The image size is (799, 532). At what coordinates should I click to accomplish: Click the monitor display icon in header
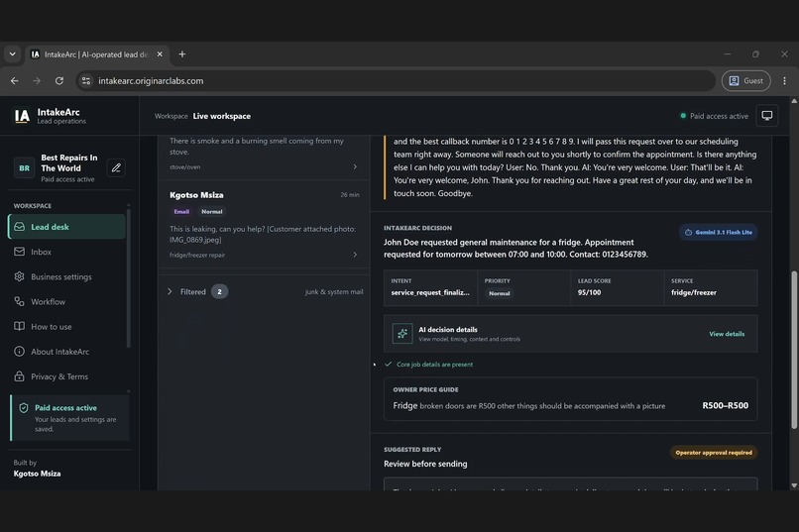tap(767, 116)
